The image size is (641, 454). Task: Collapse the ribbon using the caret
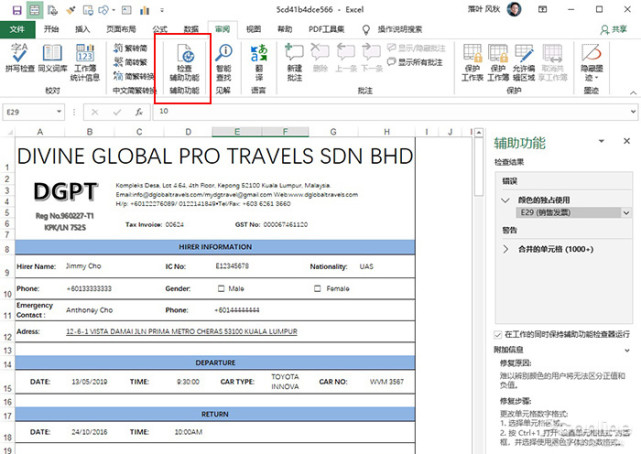coord(633,93)
